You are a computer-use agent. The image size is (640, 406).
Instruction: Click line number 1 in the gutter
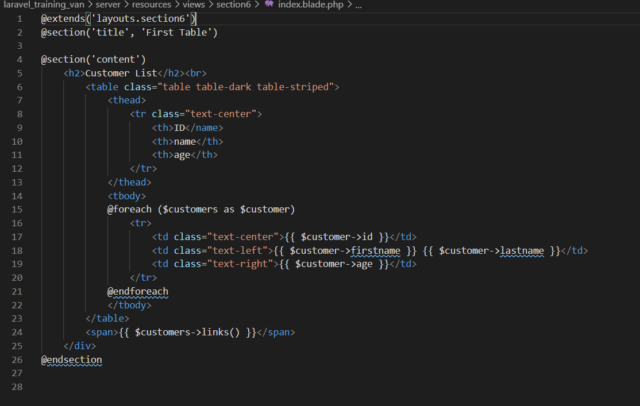[19, 19]
